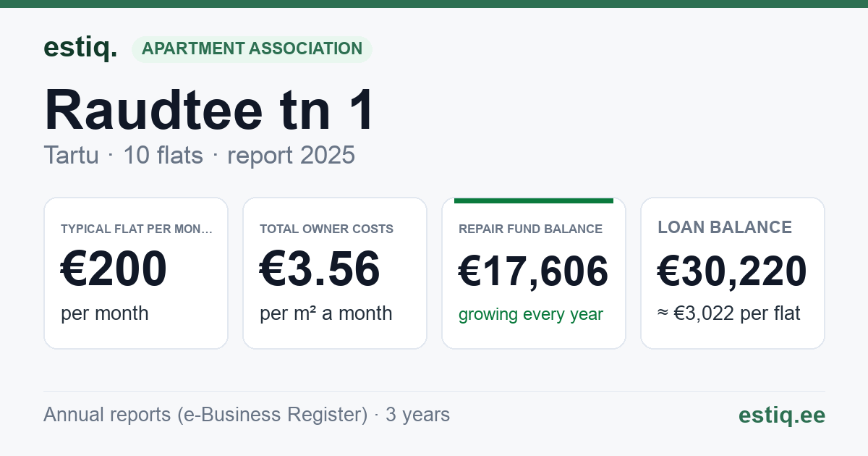
Task: Click the '≈ €3,022 per flat' text
Action: (x=729, y=314)
